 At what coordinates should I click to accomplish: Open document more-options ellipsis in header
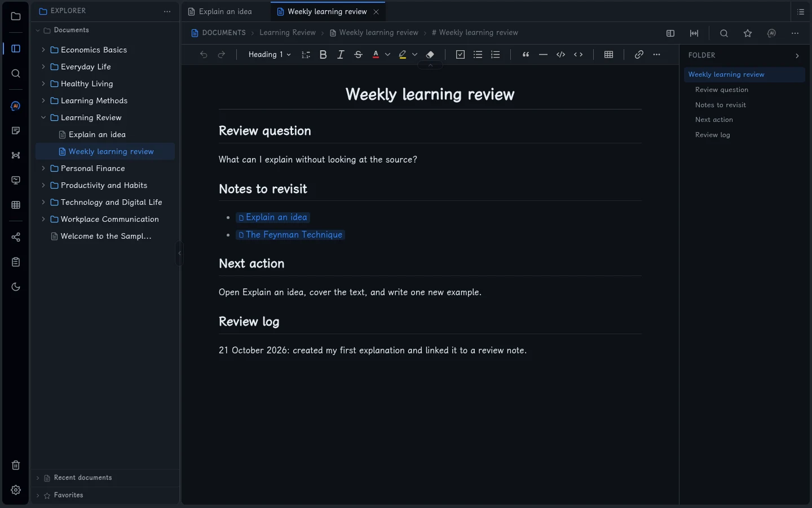(x=795, y=33)
